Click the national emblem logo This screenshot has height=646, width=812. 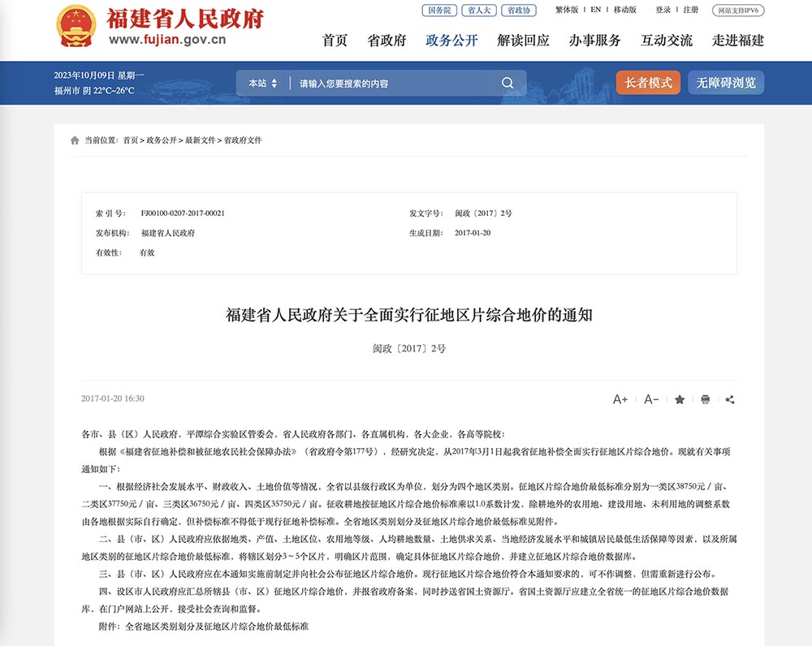coord(76,27)
